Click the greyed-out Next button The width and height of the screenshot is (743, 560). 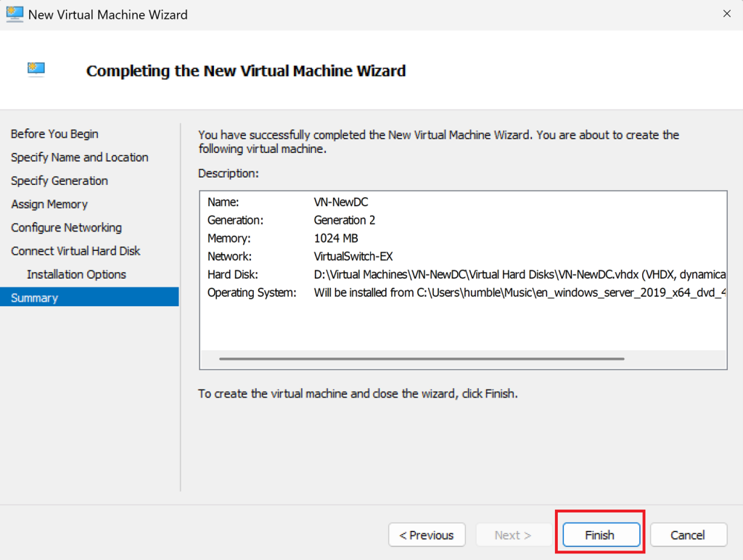pos(512,535)
